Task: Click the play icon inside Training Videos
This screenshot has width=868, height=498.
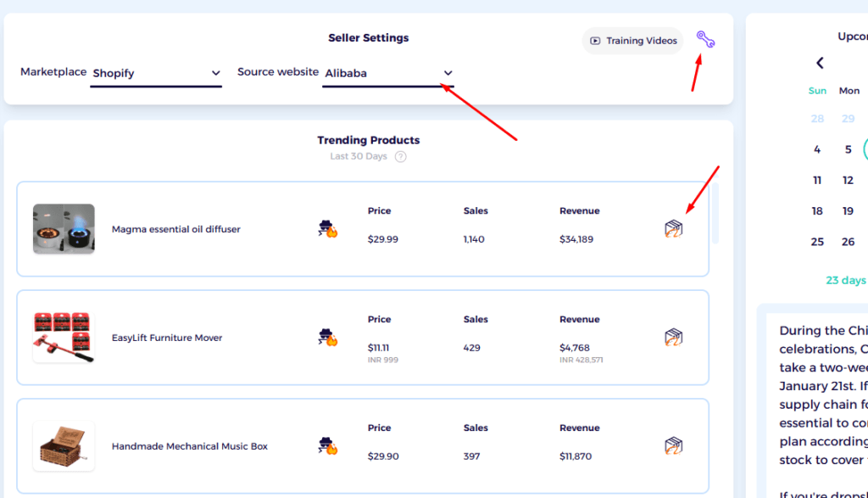Action: pyautogui.click(x=597, y=40)
